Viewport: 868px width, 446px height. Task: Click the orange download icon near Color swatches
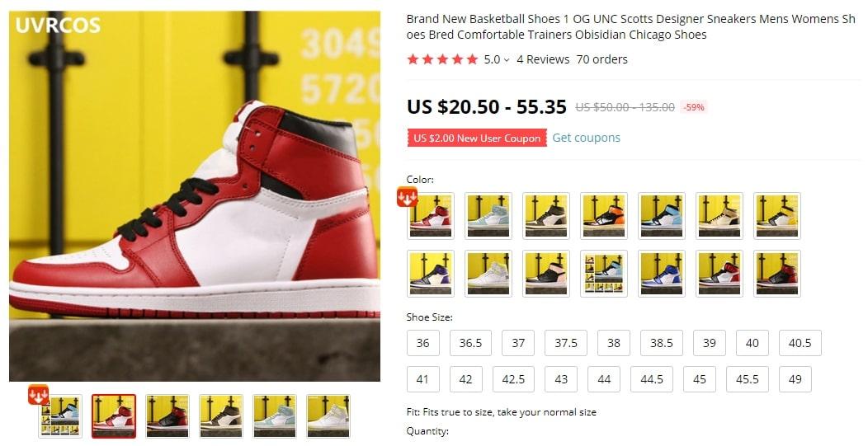pyautogui.click(x=407, y=197)
